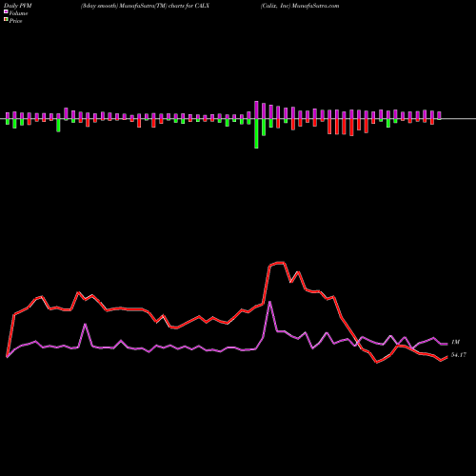Click the peak of the red price line
Screen dimensions: 476x476
pyautogui.click(x=280, y=263)
